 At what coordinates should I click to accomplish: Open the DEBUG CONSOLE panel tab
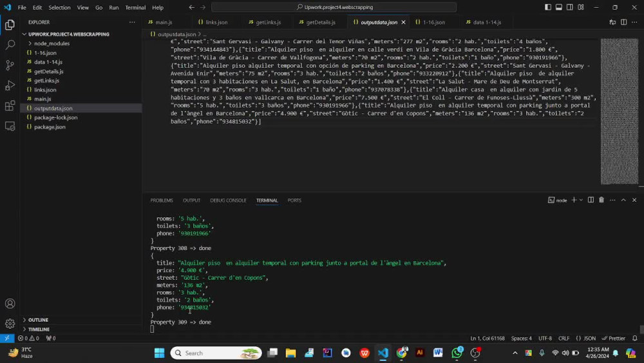coord(228,201)
